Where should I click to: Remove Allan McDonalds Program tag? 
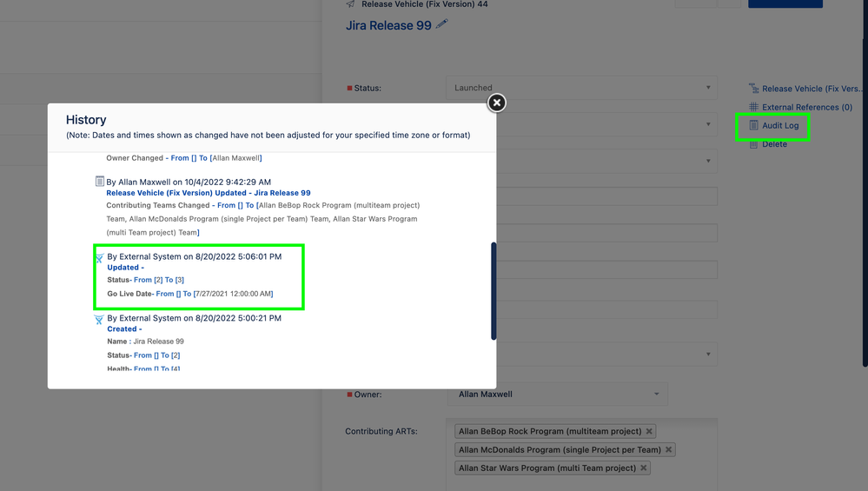click(x=669, y=449)
